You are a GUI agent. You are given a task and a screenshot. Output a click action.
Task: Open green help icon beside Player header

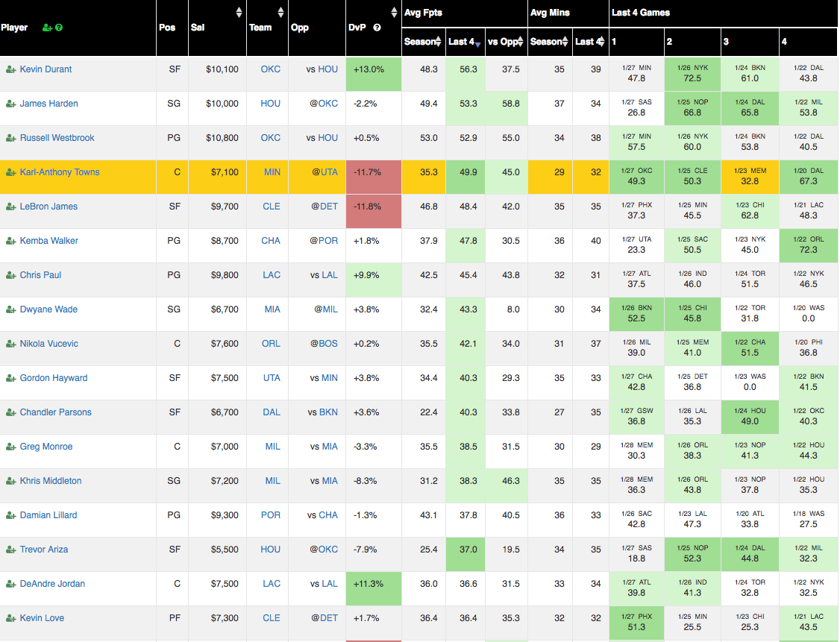tap(59, 28)
